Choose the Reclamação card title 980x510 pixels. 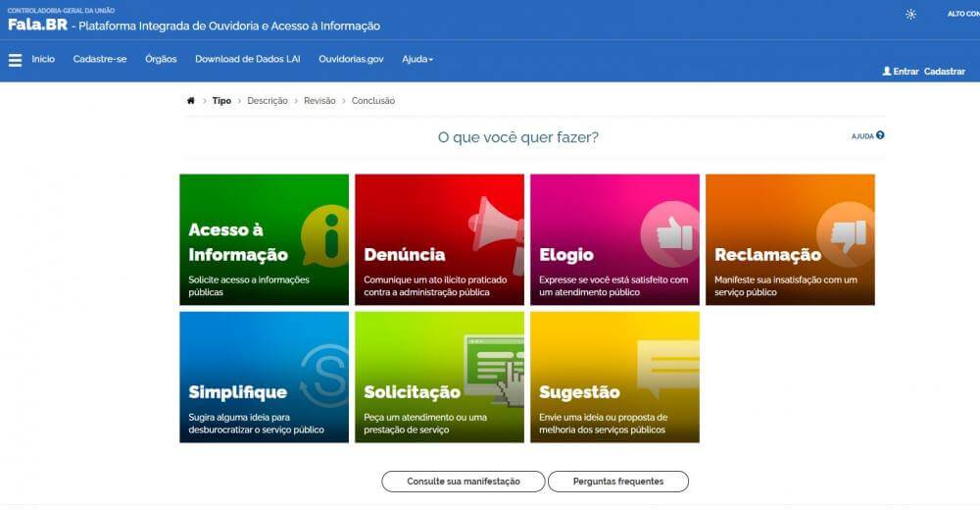tap(767, 255)
